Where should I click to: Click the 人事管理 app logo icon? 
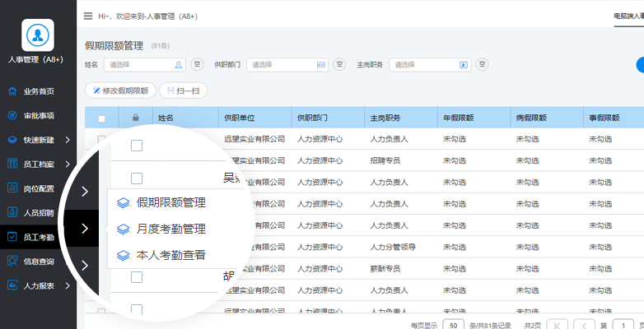(38, 35)
